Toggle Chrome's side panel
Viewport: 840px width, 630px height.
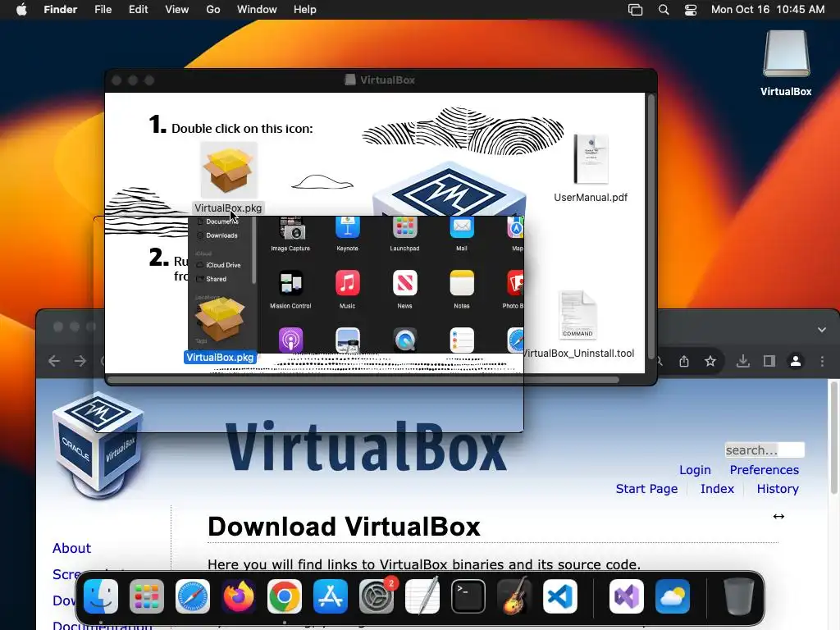769,361
